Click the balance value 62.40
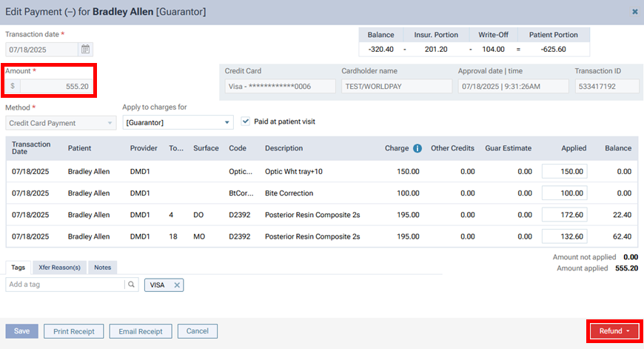 click(x=622, y=237)
